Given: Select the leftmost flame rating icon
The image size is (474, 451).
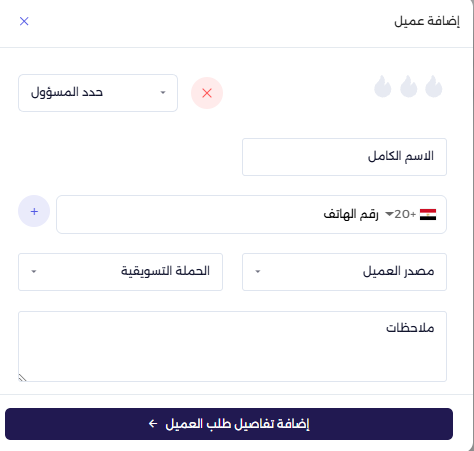Looking at the screenshot, I should point(383,86).
